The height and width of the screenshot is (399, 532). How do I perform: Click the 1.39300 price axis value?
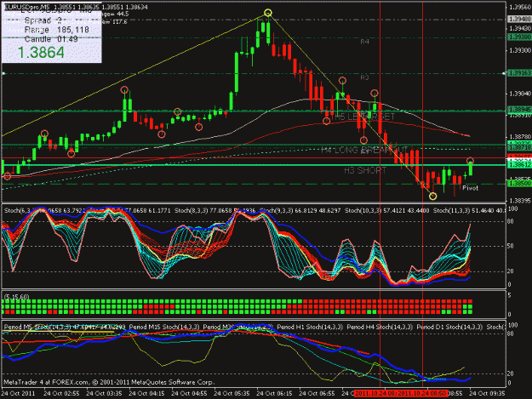[520, 50]
